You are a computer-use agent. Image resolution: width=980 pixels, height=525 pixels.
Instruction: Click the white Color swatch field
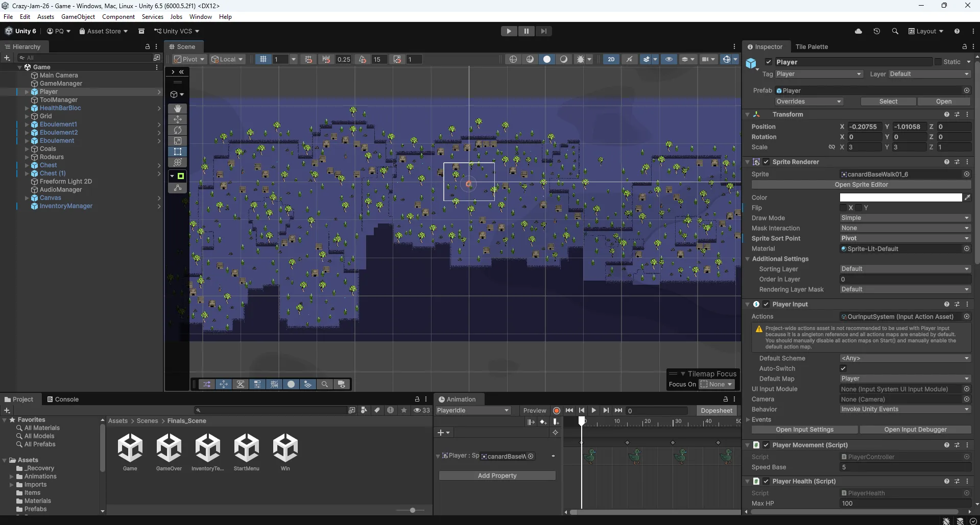tap(901, 197)
